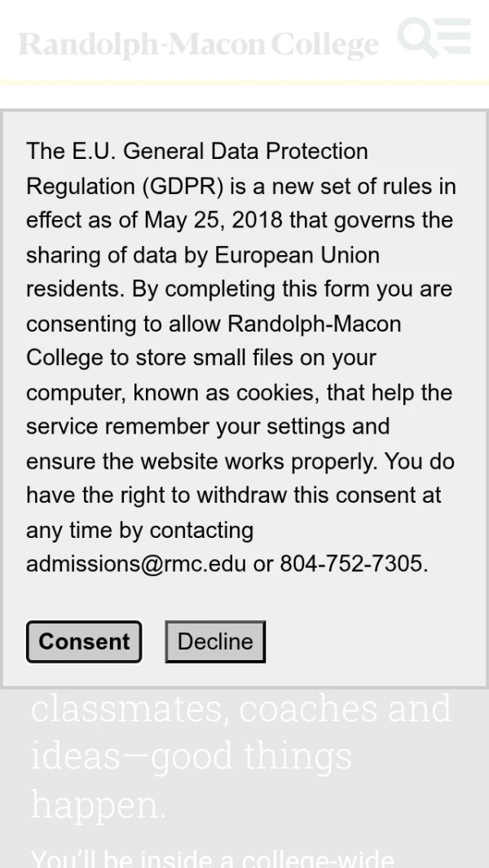Click the "classmates, coaches and" headline line
The width and height of the screenshot is (489, 868).
coord(240,708)
